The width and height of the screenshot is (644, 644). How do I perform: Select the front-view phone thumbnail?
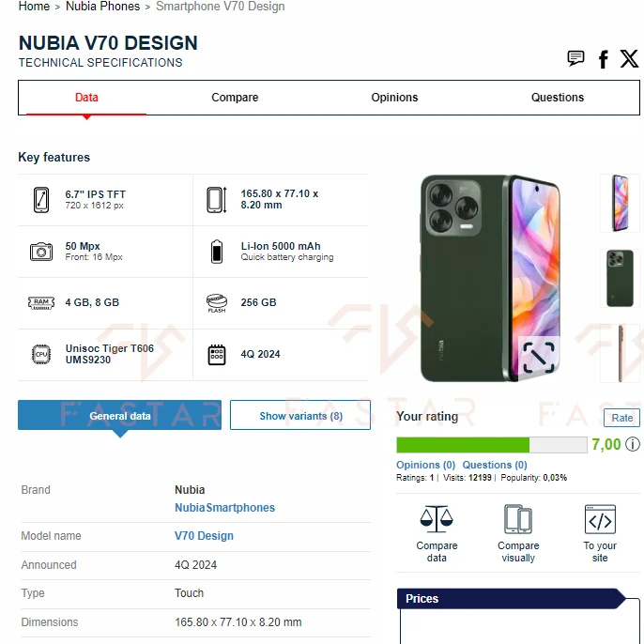[x=620, y=203]
